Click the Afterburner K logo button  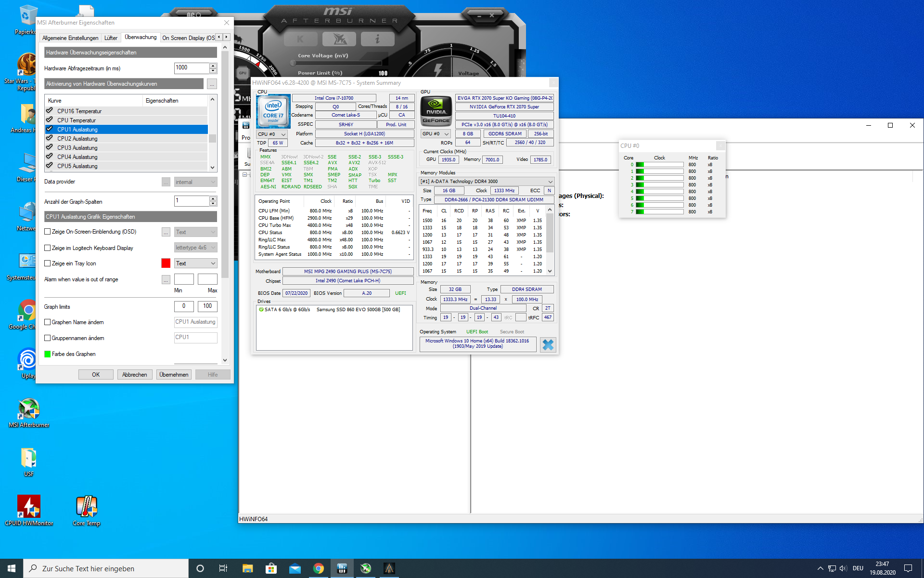(x=300, y=39)
